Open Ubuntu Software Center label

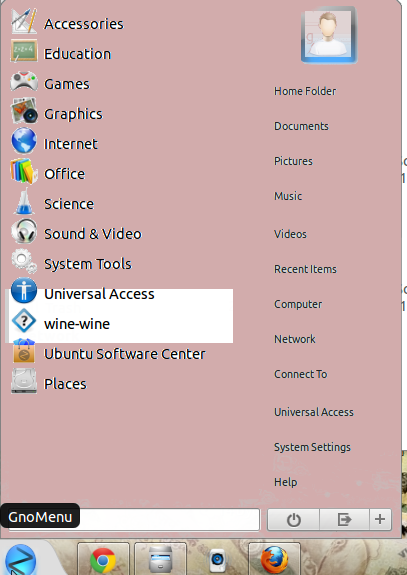click(x=125, y=354)
